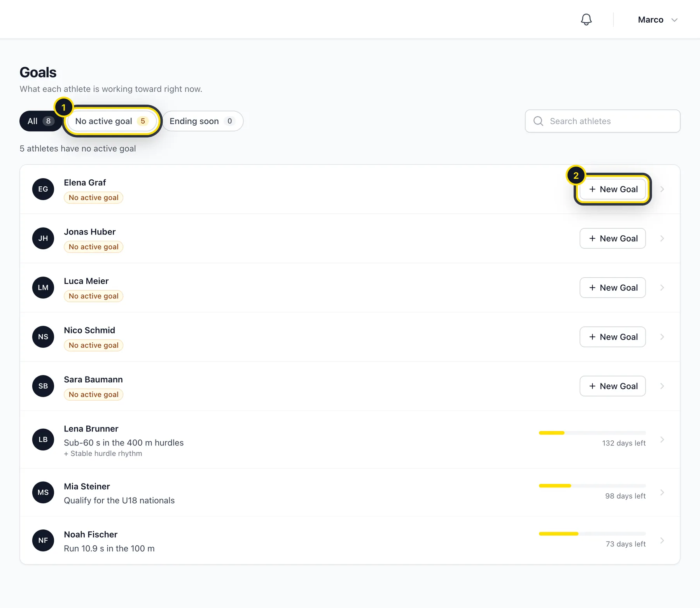Click Lena Brunner's goal progress bar
Viewport: 700px width, 608px height.
pos(592,433)
